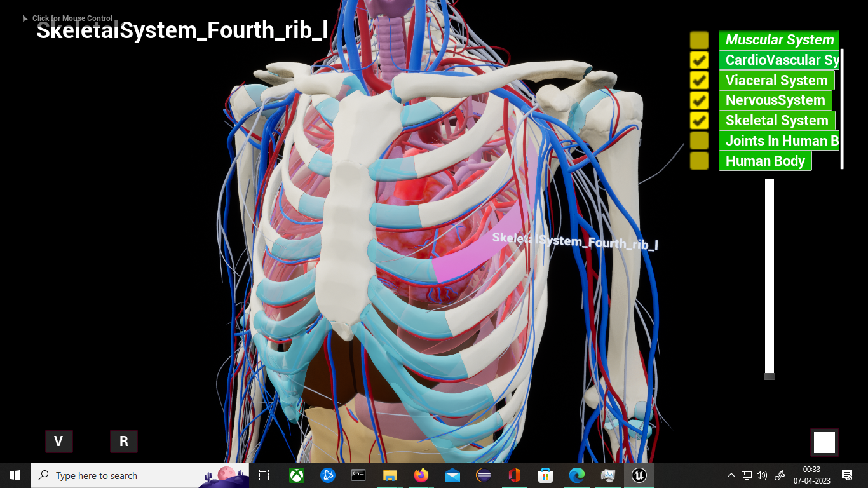
Task: Launch Microsoft Edge
Action: pyautogui.click(x=576, y=475)
